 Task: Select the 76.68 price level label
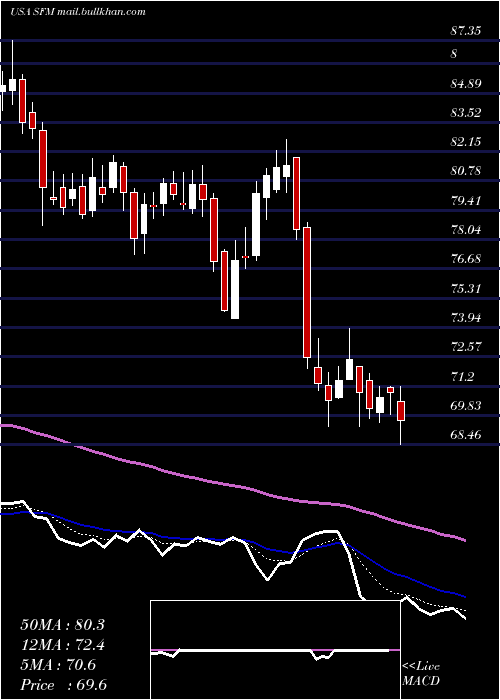click(x=466, y=259)
